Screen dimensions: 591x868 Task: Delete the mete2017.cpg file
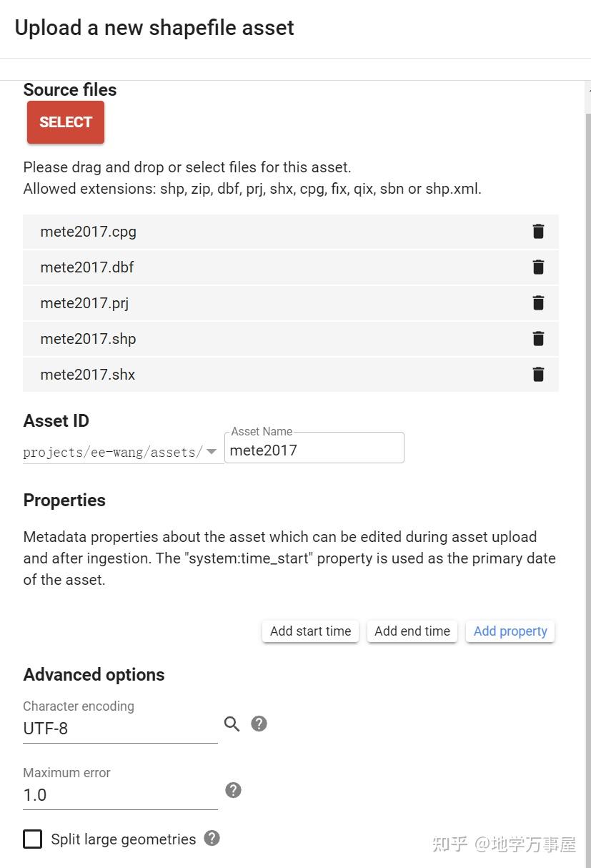coord(538,232)
